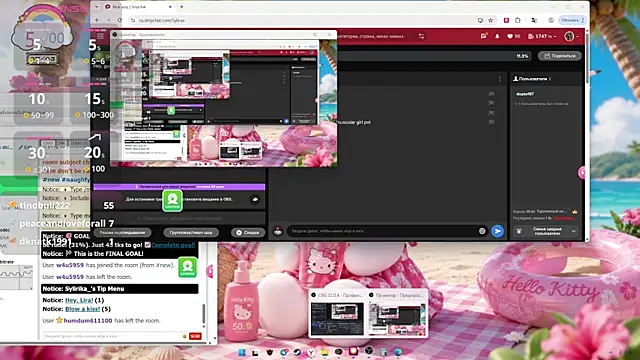Expand the profile avatar dropdown menu
The width and height of the screenshot is (640, 360).
click(571, 36)
